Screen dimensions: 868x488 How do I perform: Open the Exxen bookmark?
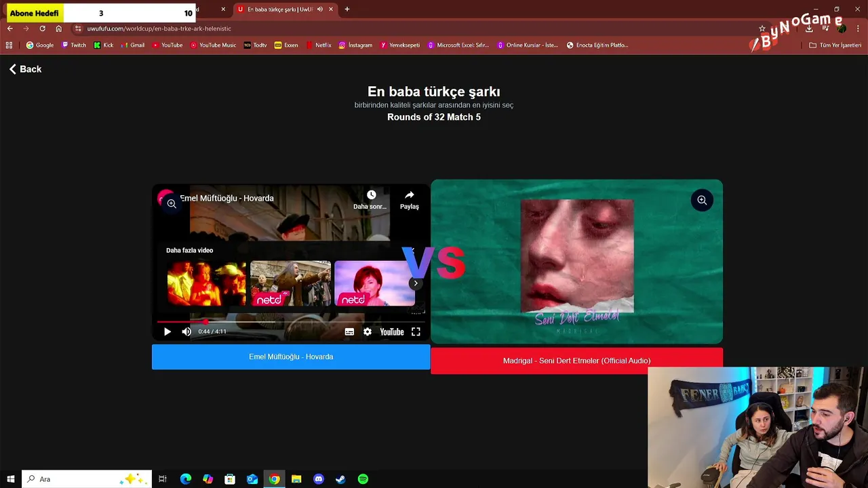point(286,45)
